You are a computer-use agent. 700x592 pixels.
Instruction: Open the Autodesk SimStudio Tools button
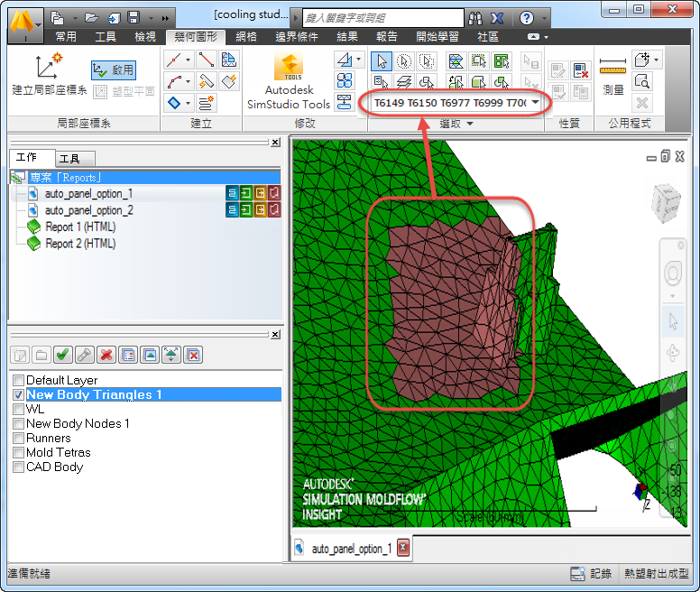tap(289, 81)
